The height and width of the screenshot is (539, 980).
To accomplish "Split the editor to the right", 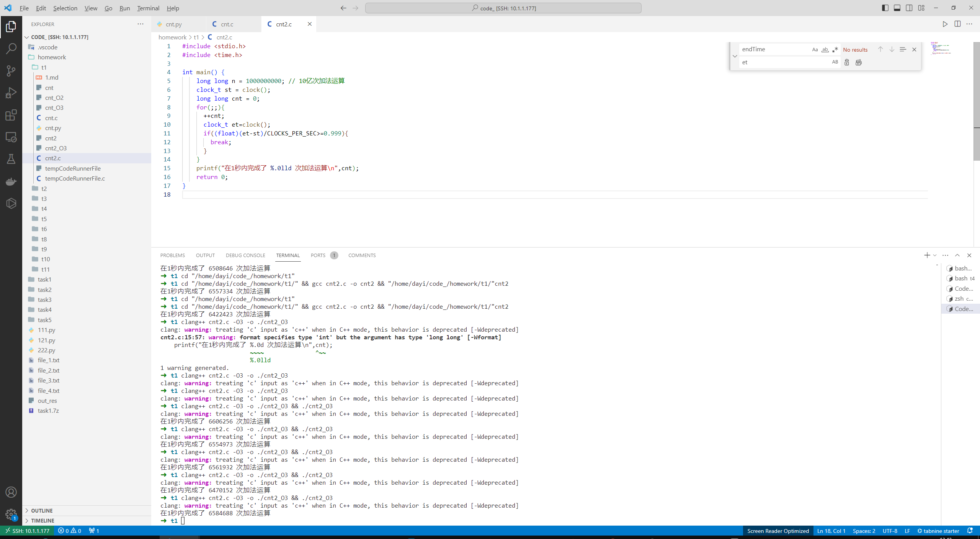I will [957, 24].
